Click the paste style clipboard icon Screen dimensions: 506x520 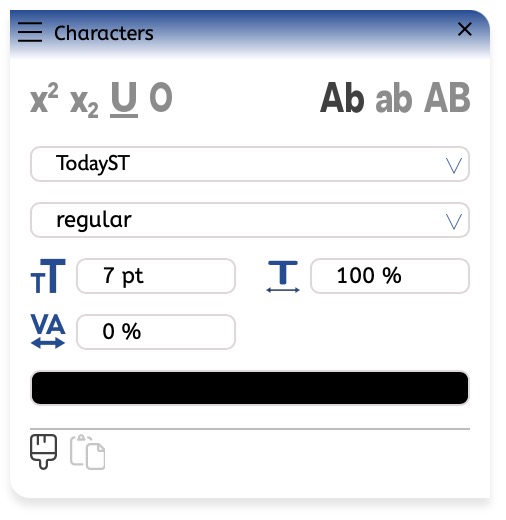[x=88, y=452]
